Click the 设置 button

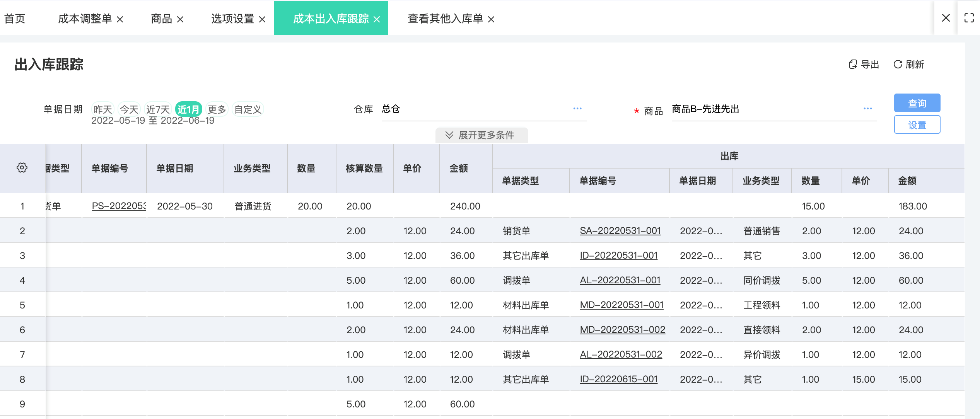(x=917, y=124)
